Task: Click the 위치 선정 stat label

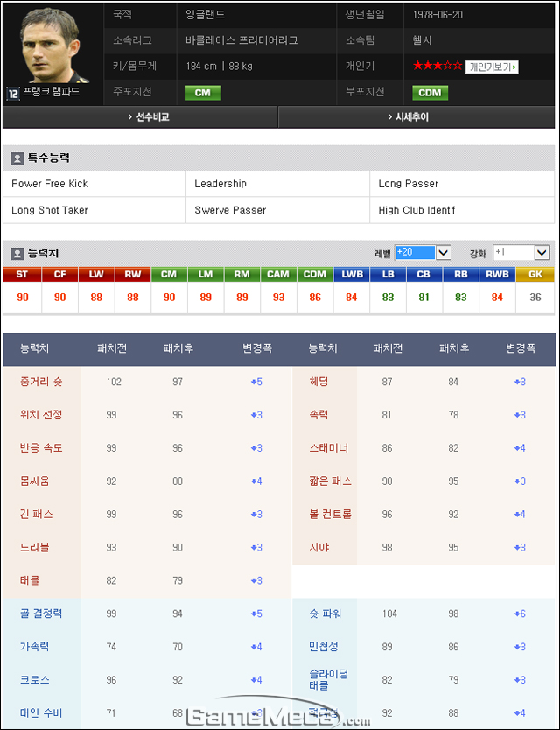Action: 41,415
